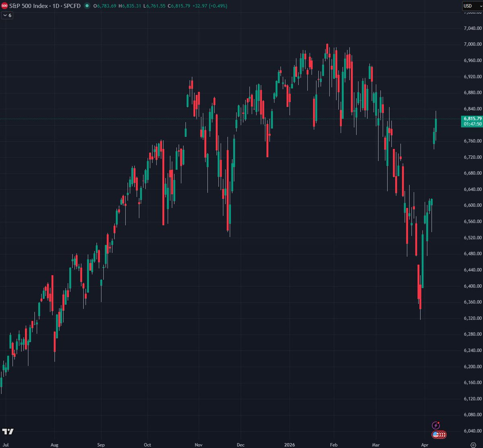Click the open value 6,783.69
The width and height of the screenshot is (483, 448).
coord(107,6)
